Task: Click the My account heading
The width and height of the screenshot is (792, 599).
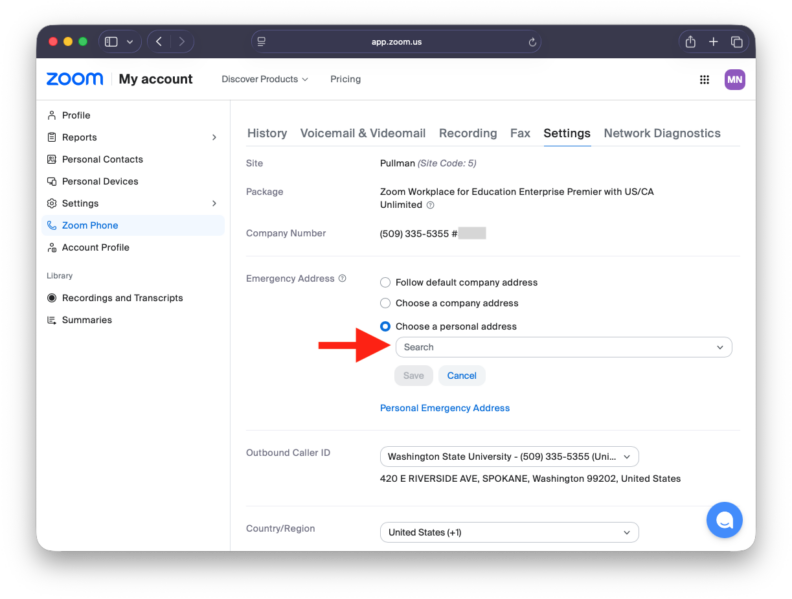Action: [x=156, y=79]
